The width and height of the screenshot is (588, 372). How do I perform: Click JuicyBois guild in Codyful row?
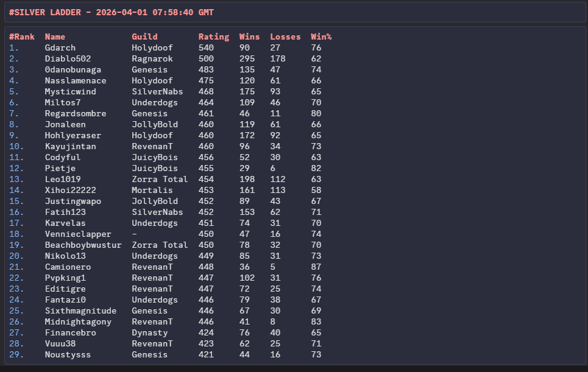[x=155, y=157]
